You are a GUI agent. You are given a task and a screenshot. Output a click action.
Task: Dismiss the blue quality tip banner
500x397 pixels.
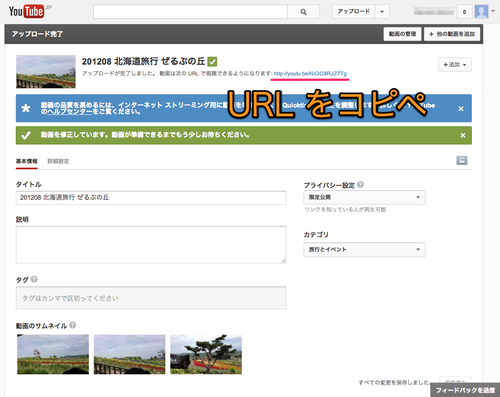coord(461,109)
